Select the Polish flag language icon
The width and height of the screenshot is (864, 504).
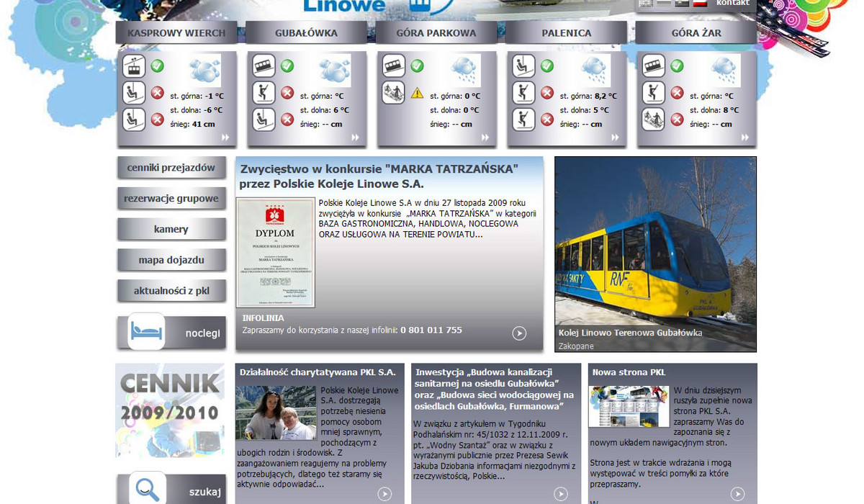pyautogui.click(x=698, y=3)
